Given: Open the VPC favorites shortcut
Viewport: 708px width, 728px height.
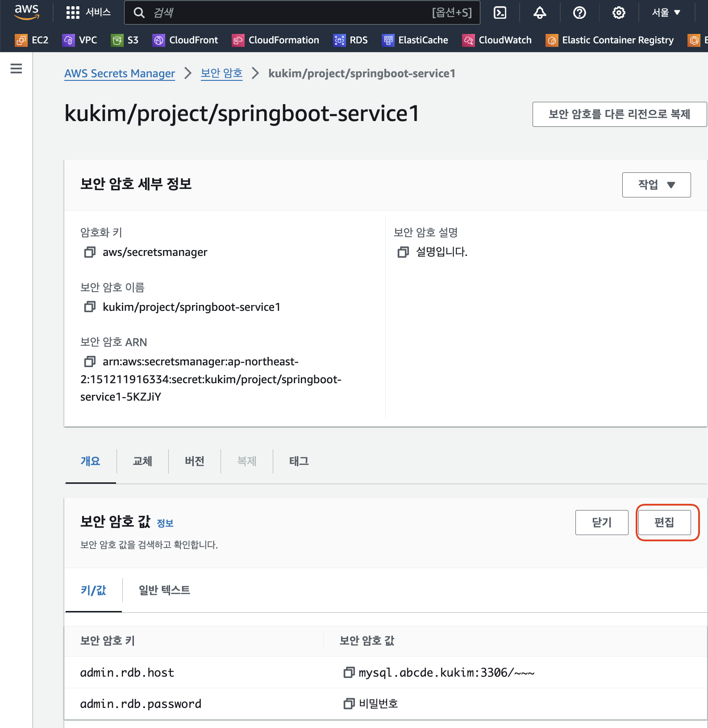Looking at the screenshot, I should click(80, 40).
